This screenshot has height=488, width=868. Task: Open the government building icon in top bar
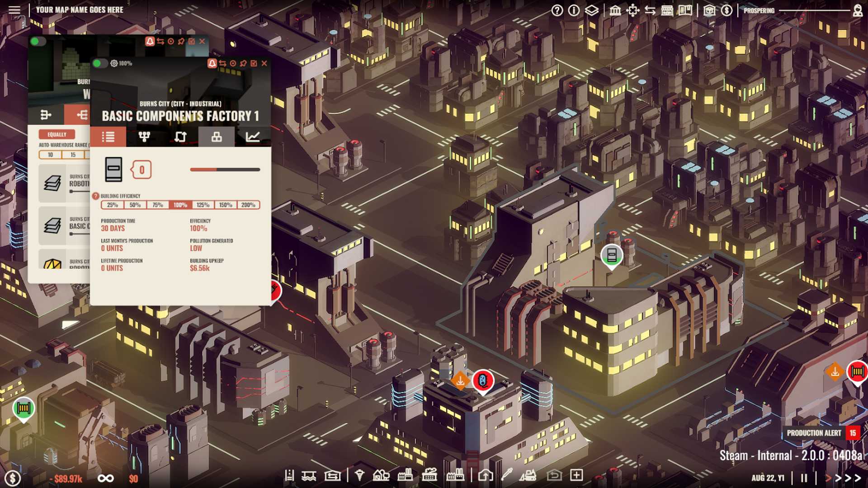pyautogui.click(x=616, y=10)
